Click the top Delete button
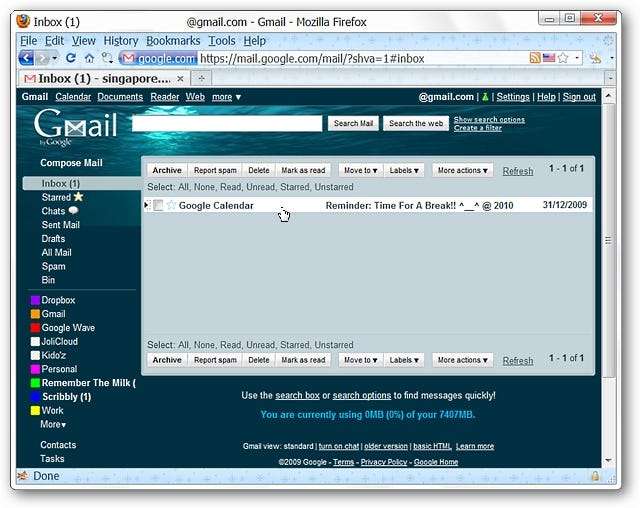The width and height of the screenshot is (640, 508). 259,170
